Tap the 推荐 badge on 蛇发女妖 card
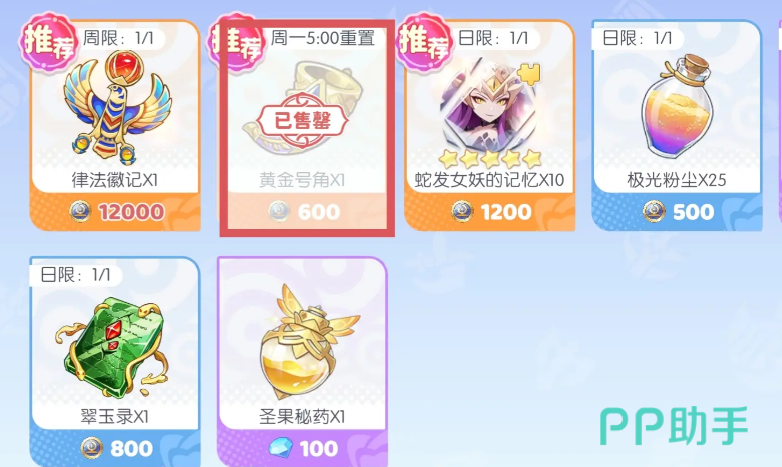The width and height of the screenshot is (782, 467). pyautogui.click(x=424, y=41)
